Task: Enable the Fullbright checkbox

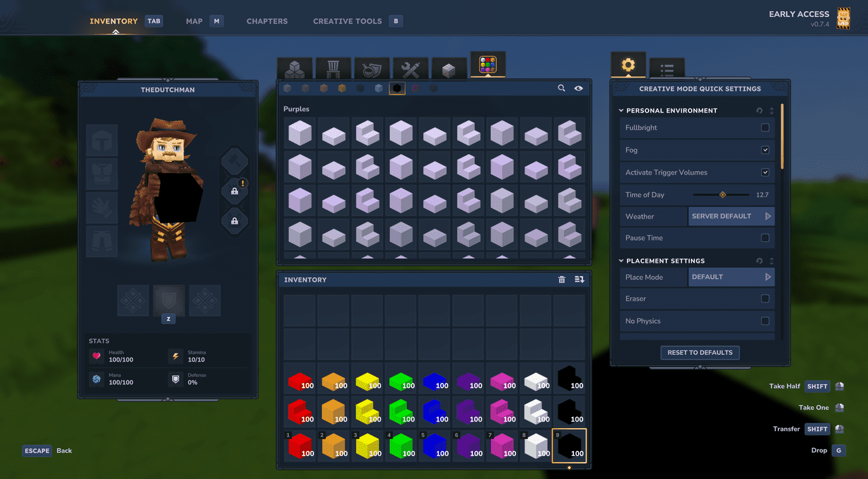Action: click(x=765, y=128)
